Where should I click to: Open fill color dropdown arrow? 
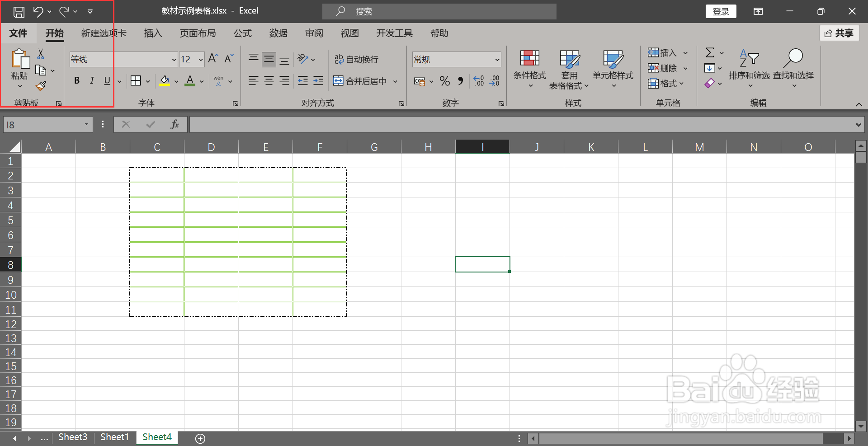click(x=176, y=81)
